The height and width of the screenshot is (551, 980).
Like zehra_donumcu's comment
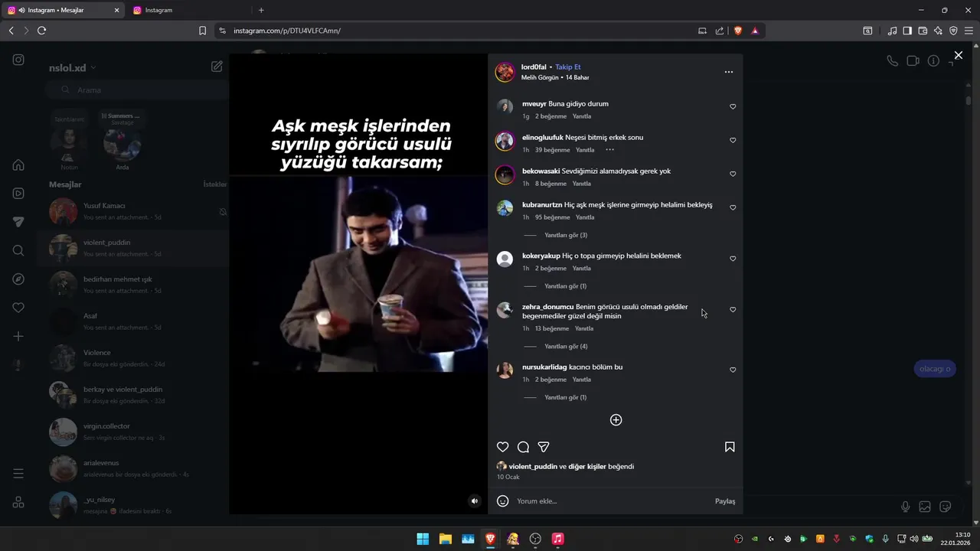tap(733, 310)
